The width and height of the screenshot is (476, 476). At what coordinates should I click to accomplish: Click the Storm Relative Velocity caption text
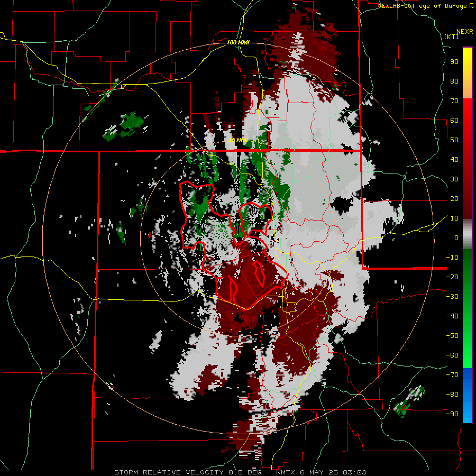coord(240,472)
